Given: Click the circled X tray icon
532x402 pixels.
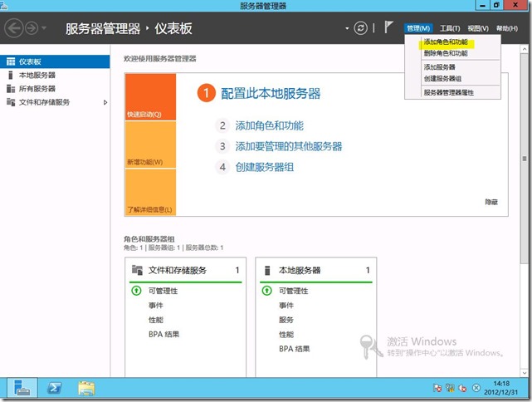Looking at the screenshot, I should (476, 387).
